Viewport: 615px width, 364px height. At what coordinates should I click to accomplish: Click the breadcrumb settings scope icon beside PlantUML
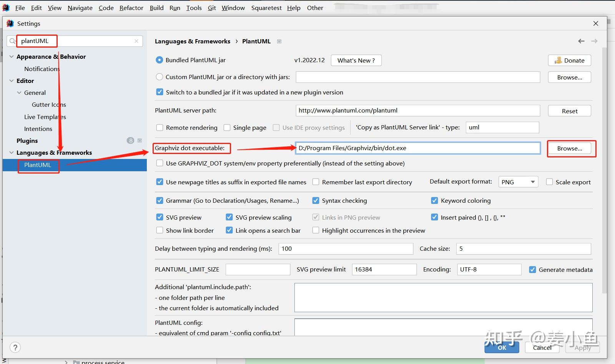pyautogui.click(x=279, y=41)
